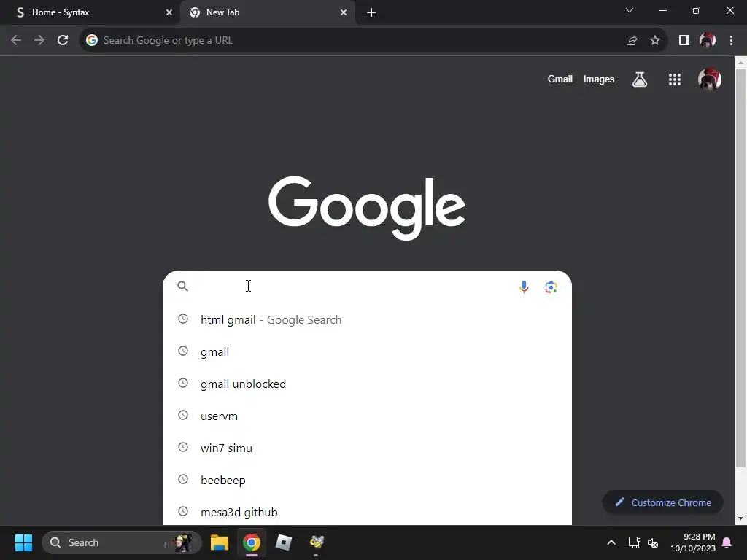Screen dimensions: 747x560
Task: Show hidden system tray icons chevron
Action: (x=611, y=542)
